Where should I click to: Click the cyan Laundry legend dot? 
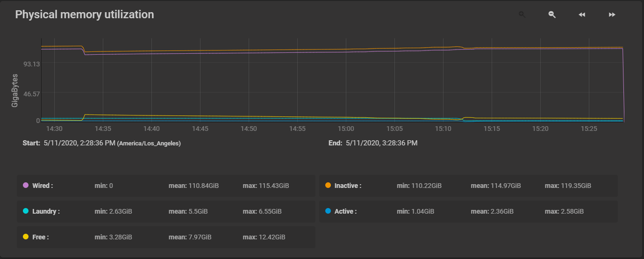tap(26, 211)
